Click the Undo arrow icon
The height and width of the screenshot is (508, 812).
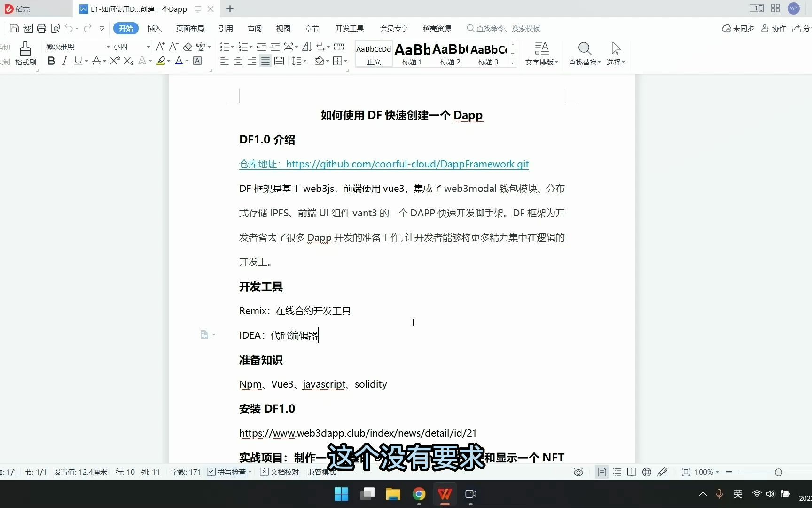(x=69, y=28)
